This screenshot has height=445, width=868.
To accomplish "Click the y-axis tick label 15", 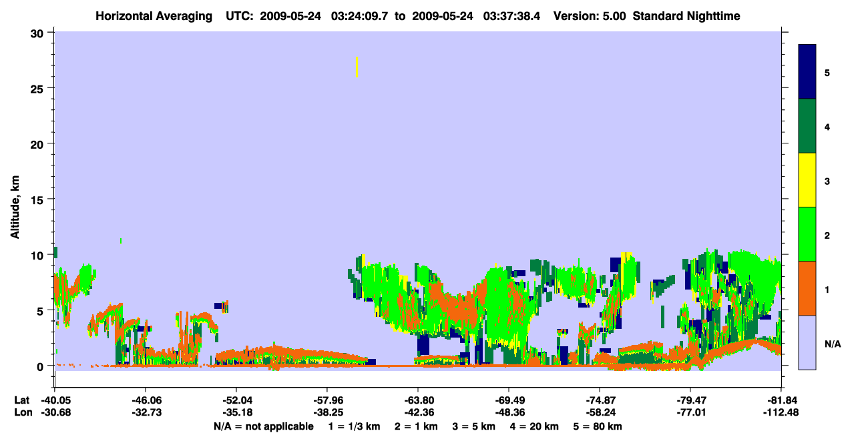I will (39, 199).
